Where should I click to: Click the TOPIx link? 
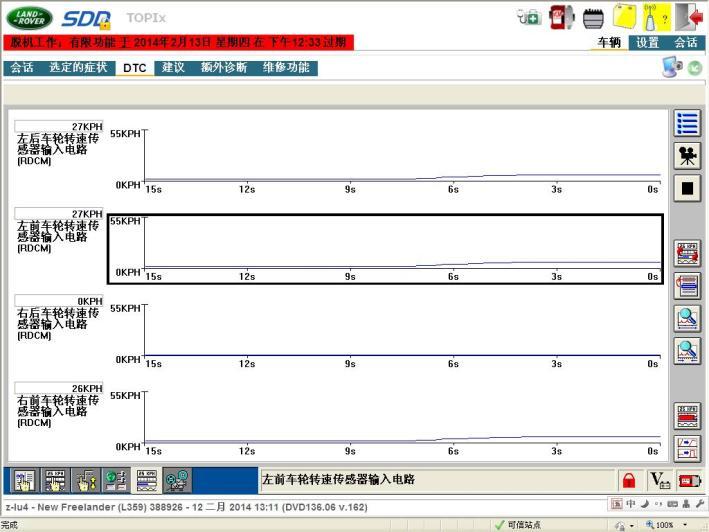146,18
